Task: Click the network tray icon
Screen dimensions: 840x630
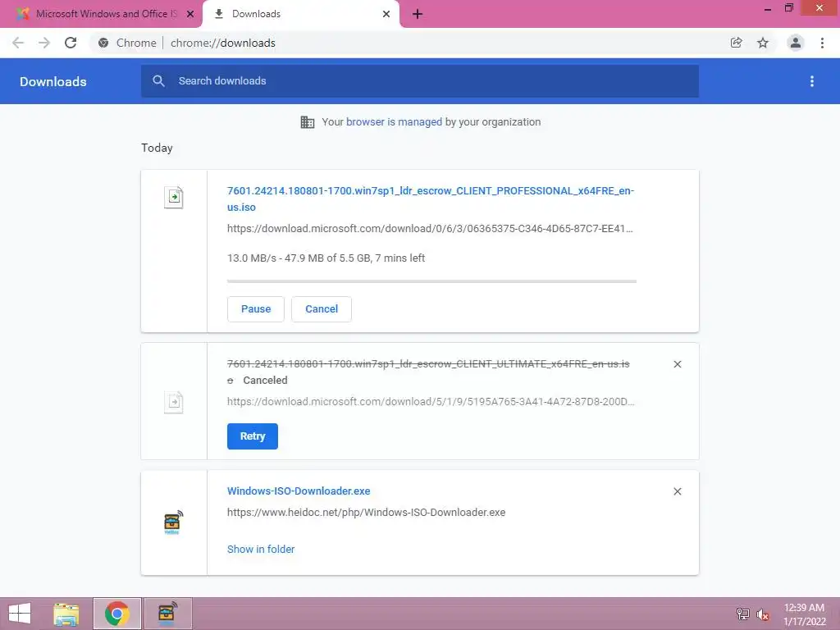Action: click(x=743, y=614)
